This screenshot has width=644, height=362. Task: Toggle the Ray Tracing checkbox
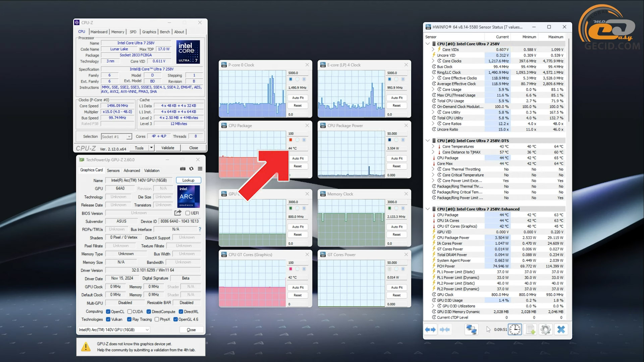tap(129, 319)
